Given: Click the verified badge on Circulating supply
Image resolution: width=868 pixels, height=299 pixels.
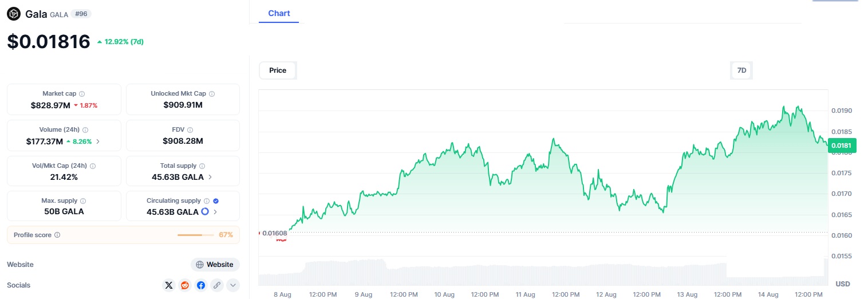Looking at the screenshot, I should [216, 201].
